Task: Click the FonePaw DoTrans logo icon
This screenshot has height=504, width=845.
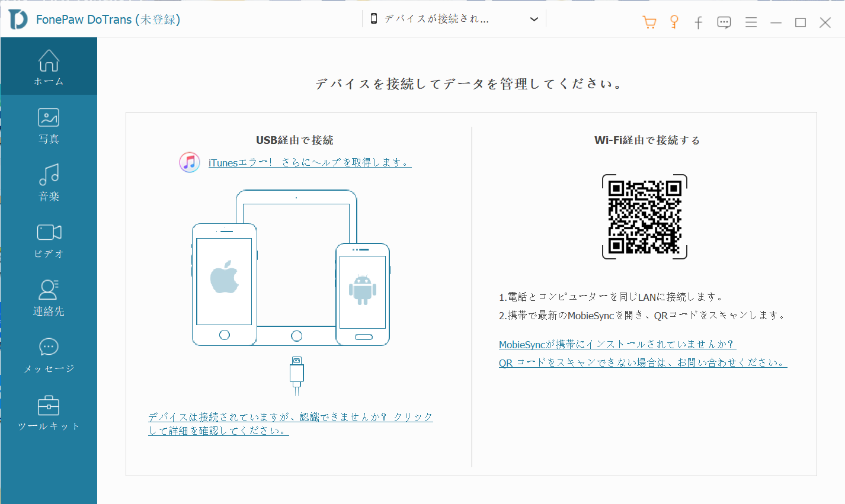Action: [18, 19]
